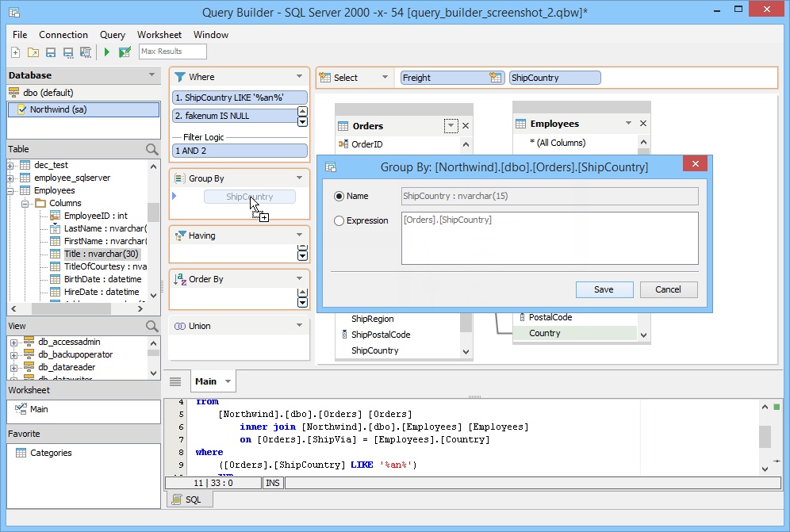This screenshot has width=790, height=532.
Task: Collapse the Employees table tree node
Action: coord(10,190)
